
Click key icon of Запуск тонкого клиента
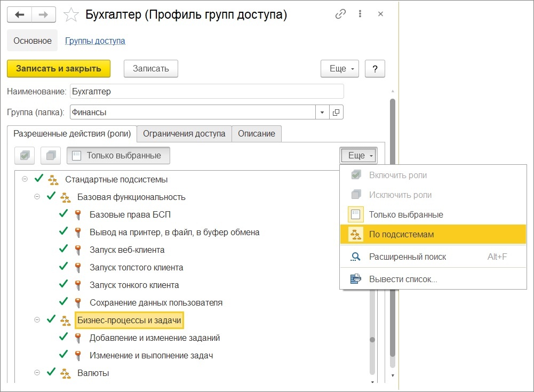78,285
